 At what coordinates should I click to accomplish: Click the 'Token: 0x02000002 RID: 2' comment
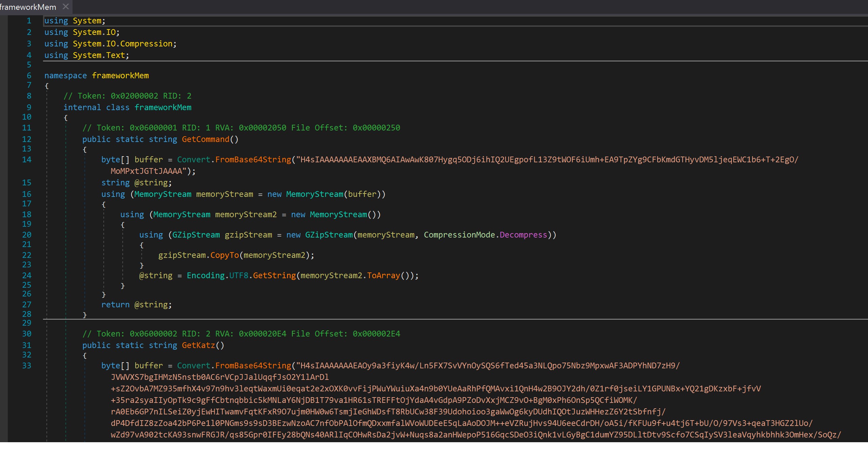pyautogui.click(x=127, y=96)
